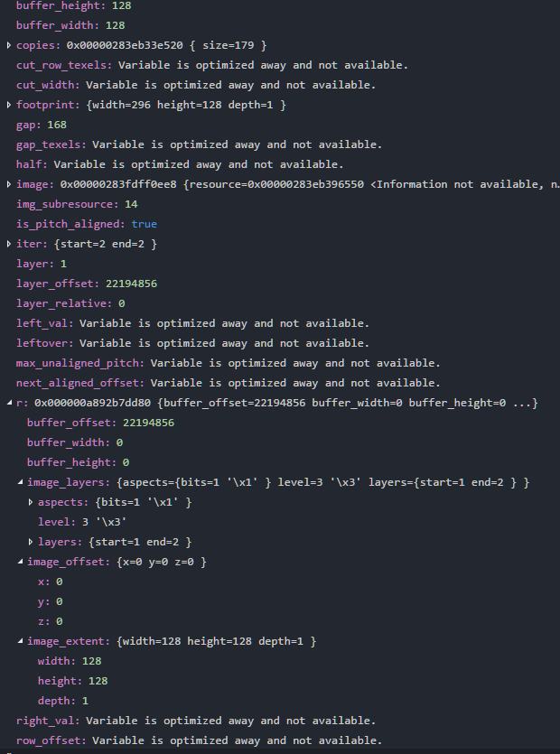Expand the aspects child node

click(31, 501)
